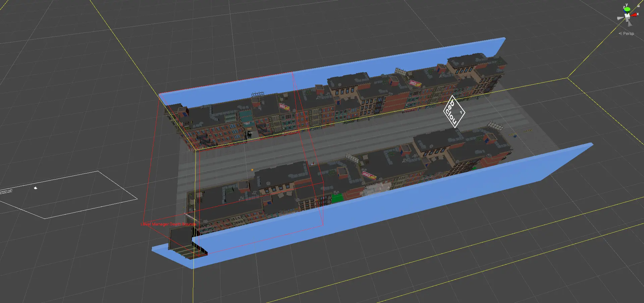Screen dimensions: 644x303
Task: Select the Level Manager Death Bounds label
Action: [x=168, y=224]
